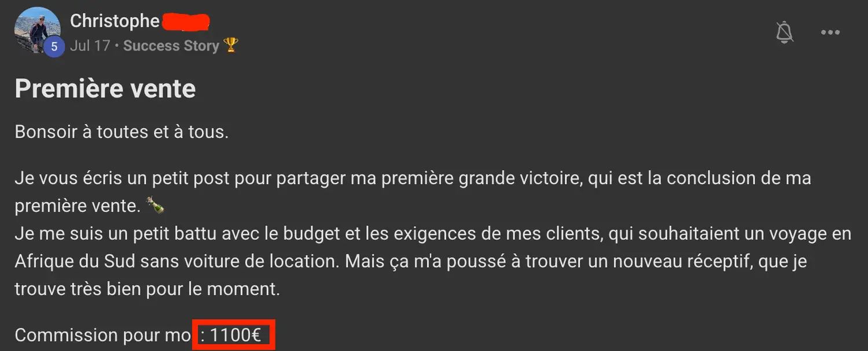The width and height of the screenshot is (868, 351).
Task: Open Christophe's profile picture
Action: (x=37, y=30)
